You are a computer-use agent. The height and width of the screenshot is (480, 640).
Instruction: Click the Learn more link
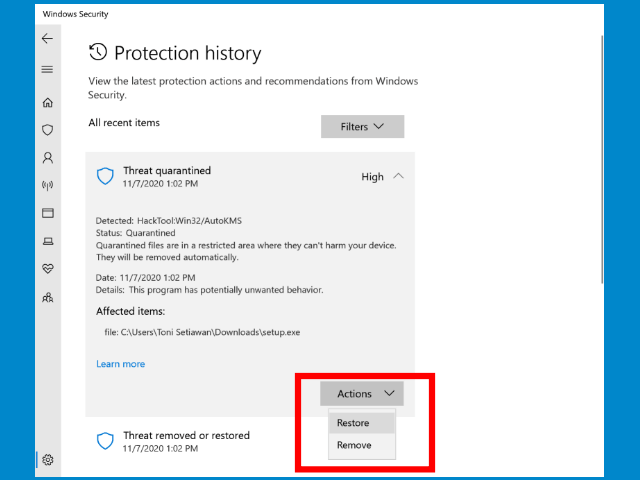tap(120, 364)
